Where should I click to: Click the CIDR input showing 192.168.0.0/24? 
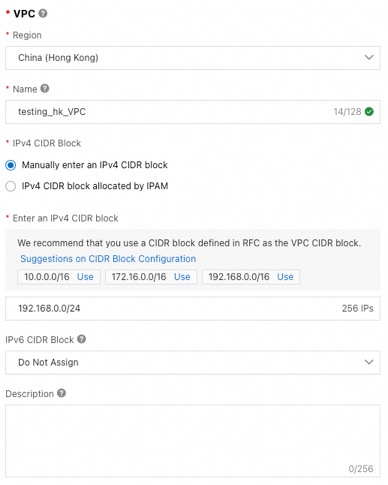pyautogui.click(x=193, y=308)
